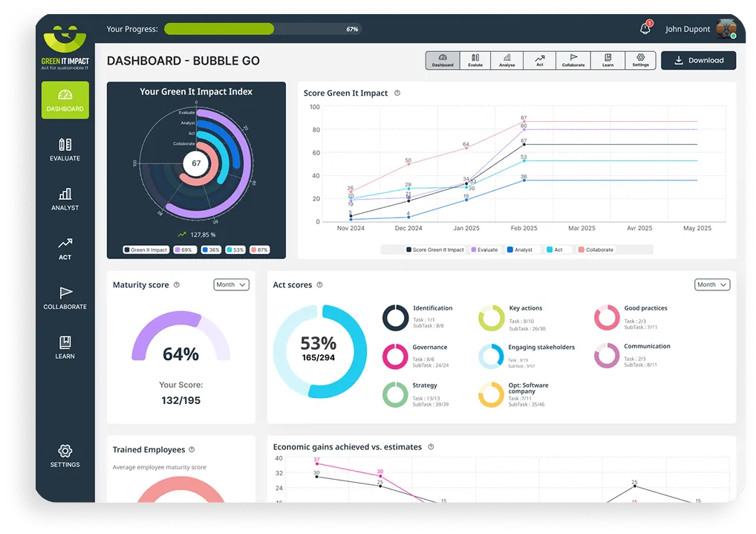Open the Month dropdown in Maturity score
Screen dimensions: 756x534
(231, 285)
